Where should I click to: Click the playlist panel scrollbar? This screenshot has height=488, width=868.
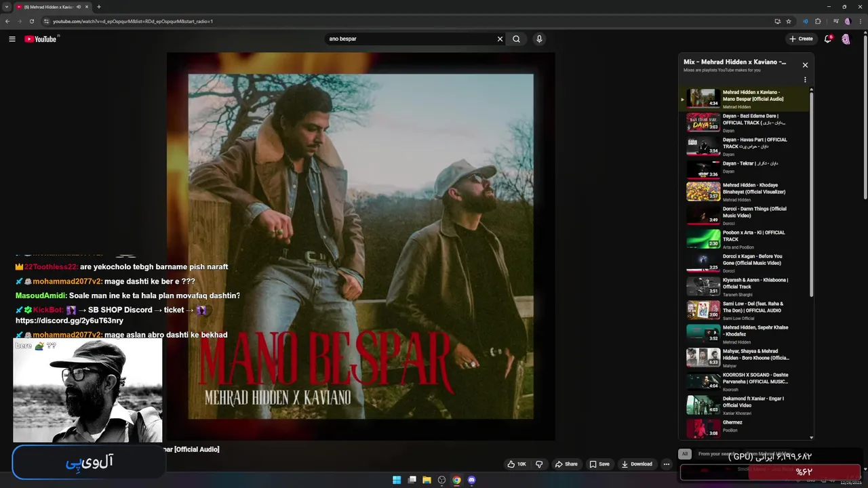click(811, 193)
